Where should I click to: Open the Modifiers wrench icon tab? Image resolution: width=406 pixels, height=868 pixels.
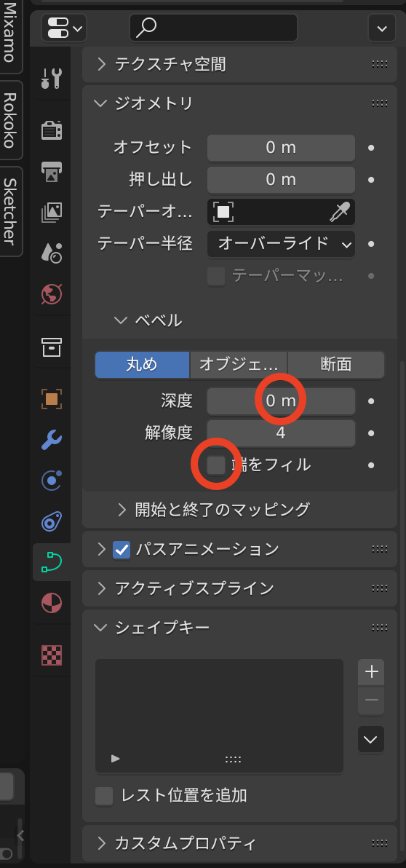(52, 440)
